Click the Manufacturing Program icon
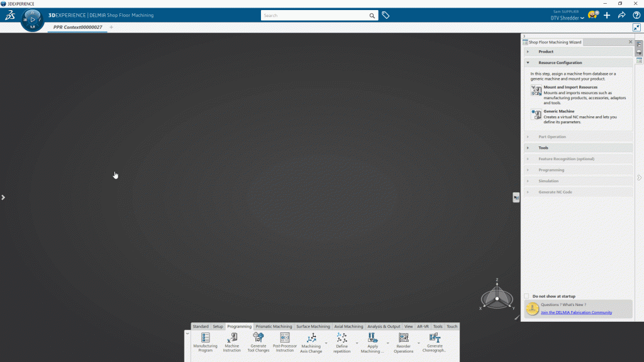This screenshot has width=644, height=362. (x=205, y=338)
